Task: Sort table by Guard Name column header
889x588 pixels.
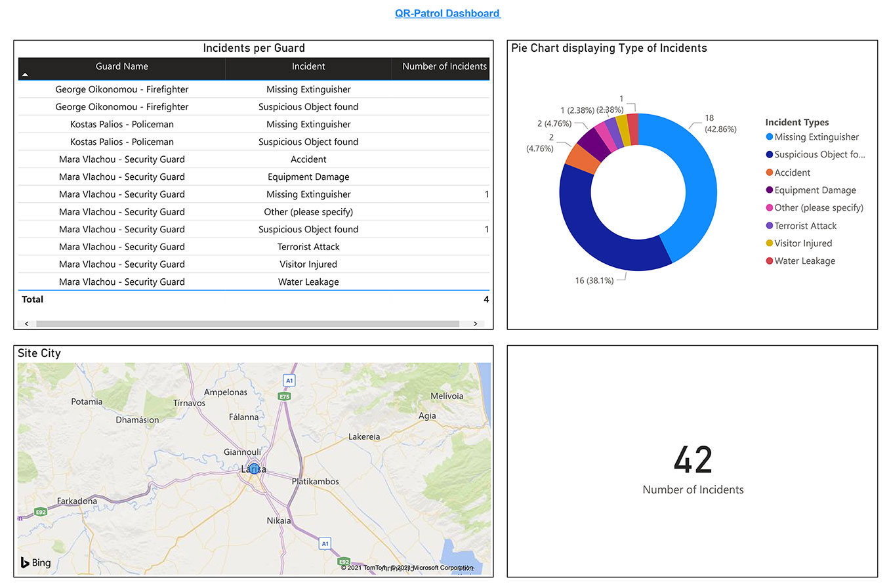Action: (122, 66)
